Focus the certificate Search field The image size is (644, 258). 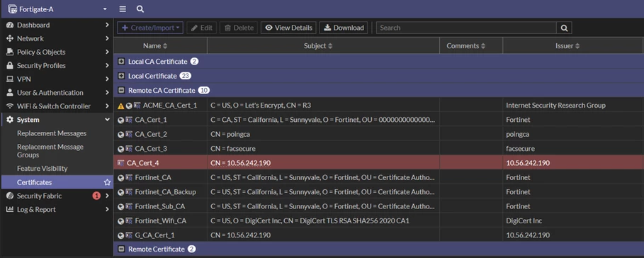(467, 28)
